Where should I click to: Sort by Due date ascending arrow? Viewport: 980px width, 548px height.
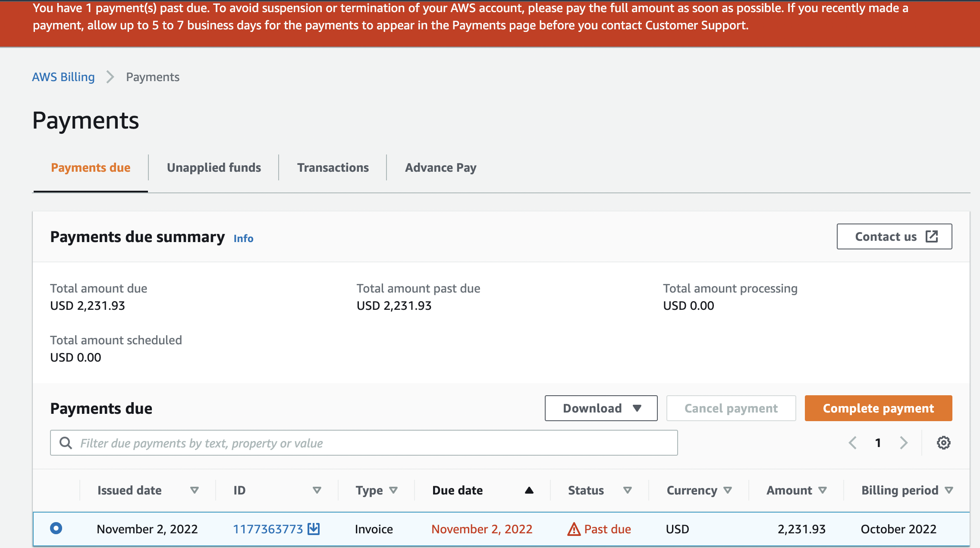(529, 490)
